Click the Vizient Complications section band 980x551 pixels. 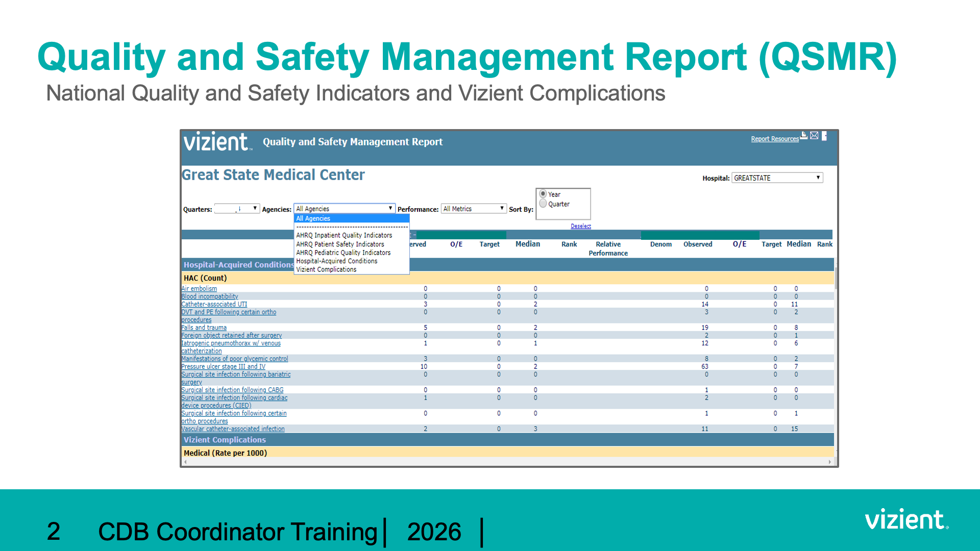pyautogui.click(x=508, y=440)
